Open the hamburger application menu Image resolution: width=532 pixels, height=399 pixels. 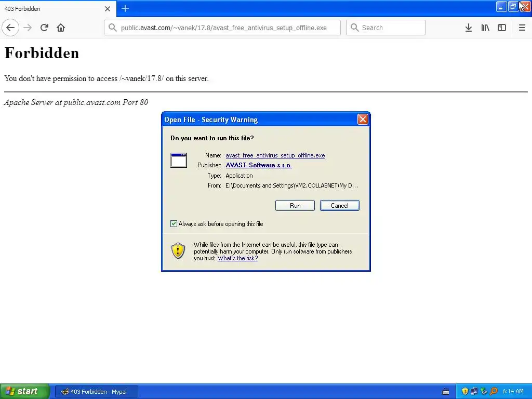coord(522,28)
